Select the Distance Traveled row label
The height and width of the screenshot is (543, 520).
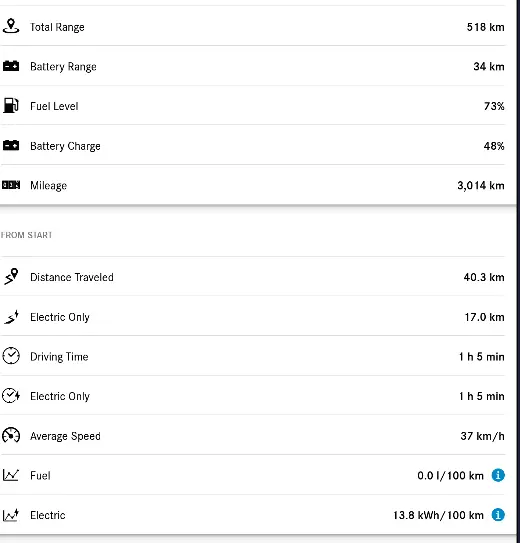tap(72, 277)
